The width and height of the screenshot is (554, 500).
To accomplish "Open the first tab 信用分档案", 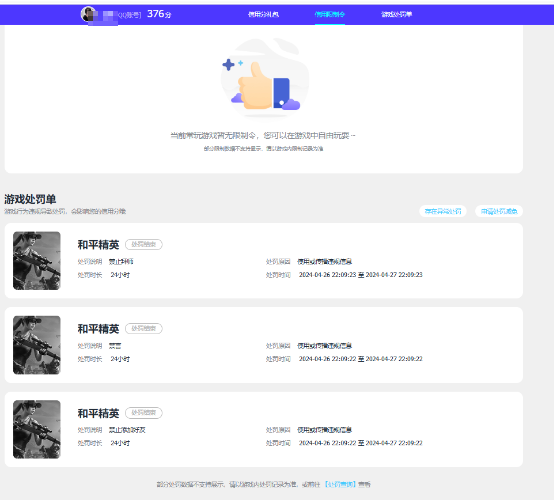I will point(263,14).
